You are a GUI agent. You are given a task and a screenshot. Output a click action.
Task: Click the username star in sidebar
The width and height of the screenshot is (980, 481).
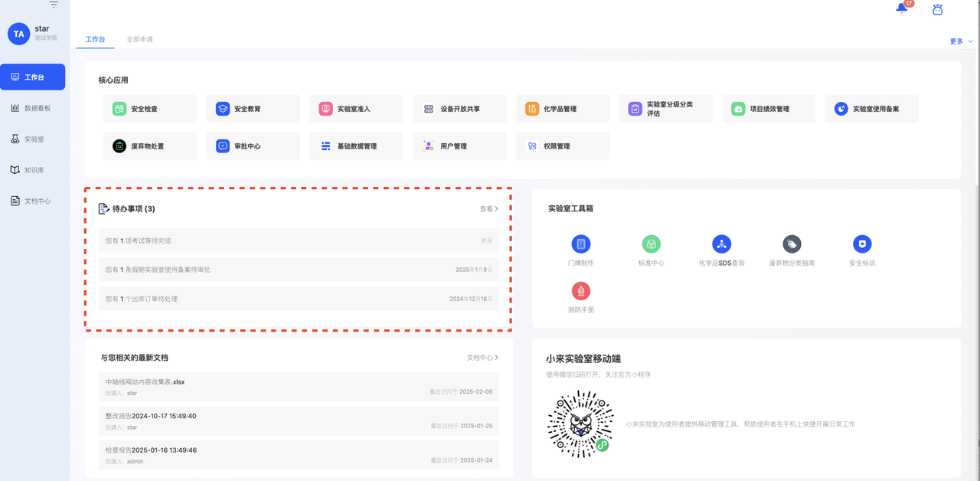(x=42, y=28)
